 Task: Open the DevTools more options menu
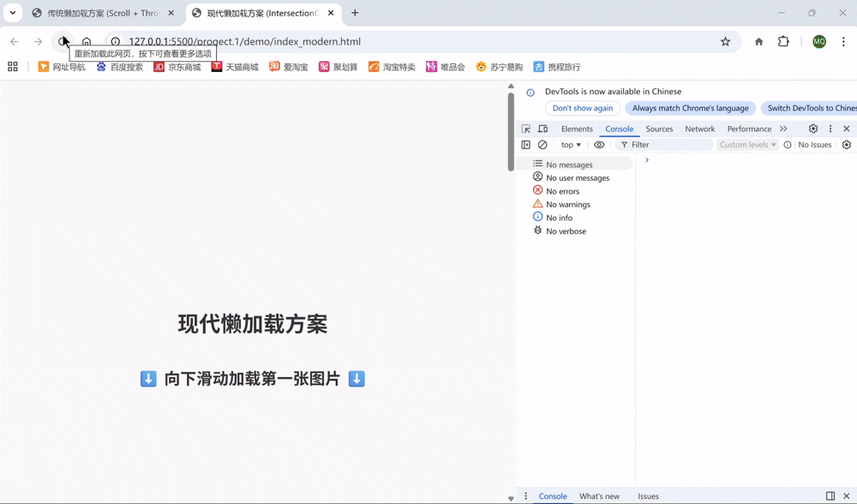[x=830, y=129]
